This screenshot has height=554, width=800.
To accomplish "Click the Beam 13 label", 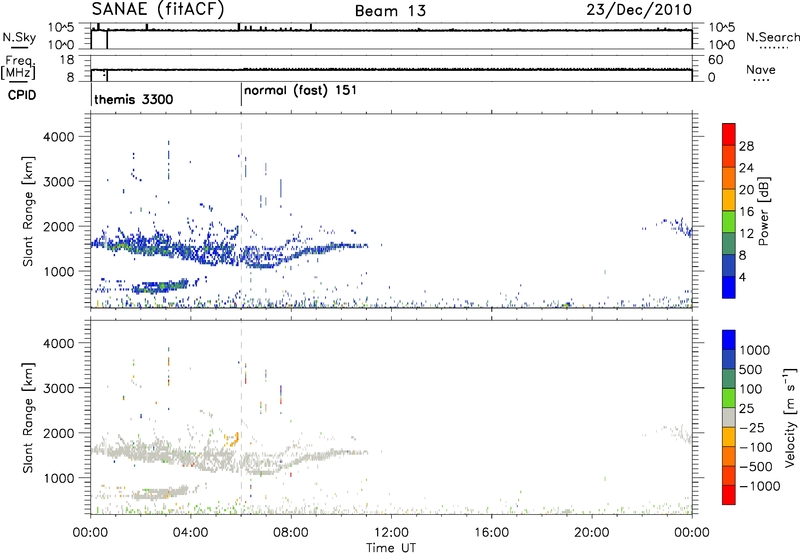I will [x=390, y=11].
